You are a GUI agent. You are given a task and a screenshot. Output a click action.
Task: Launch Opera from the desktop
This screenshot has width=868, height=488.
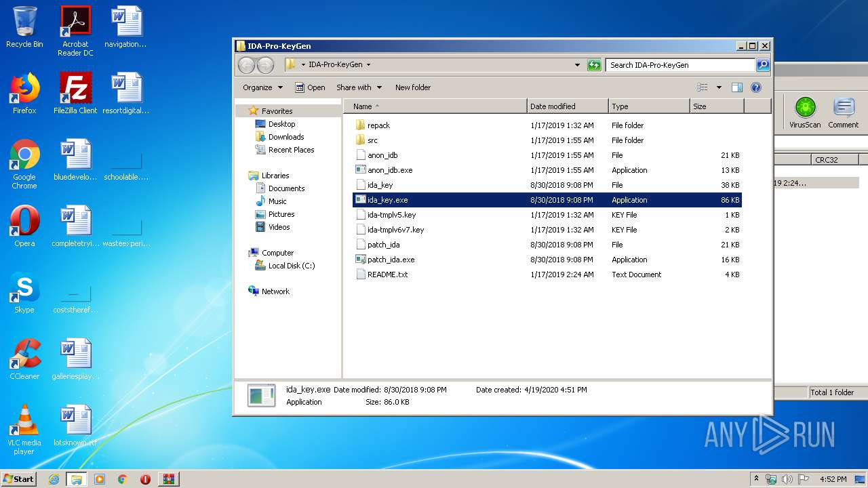pyautogui.click(x=24, y=226)
